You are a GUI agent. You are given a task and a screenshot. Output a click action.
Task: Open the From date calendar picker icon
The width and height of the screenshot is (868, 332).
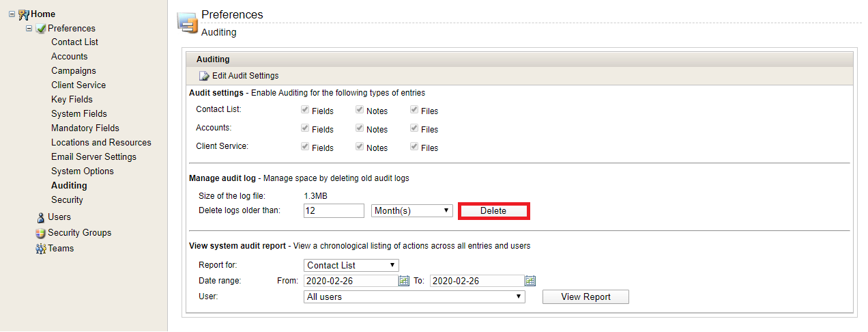(x=404, y=281)
